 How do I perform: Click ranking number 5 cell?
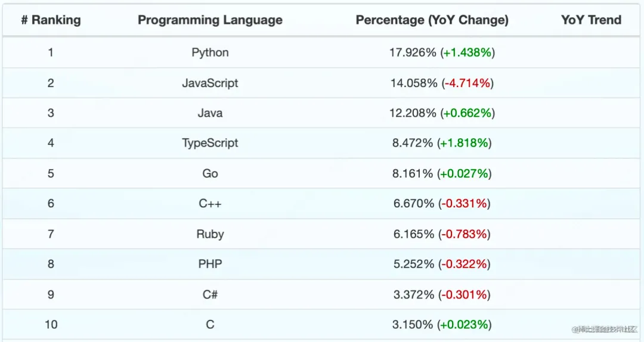[x=51, y=173]
